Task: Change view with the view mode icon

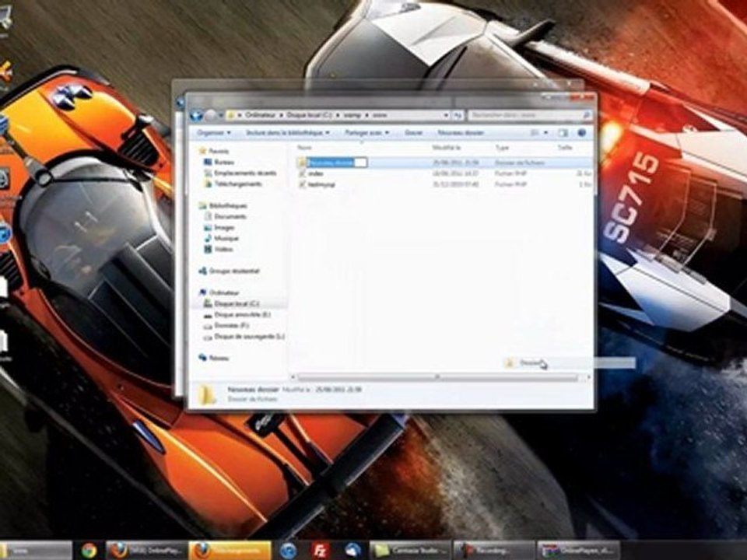Action: (x=535, y=133)
